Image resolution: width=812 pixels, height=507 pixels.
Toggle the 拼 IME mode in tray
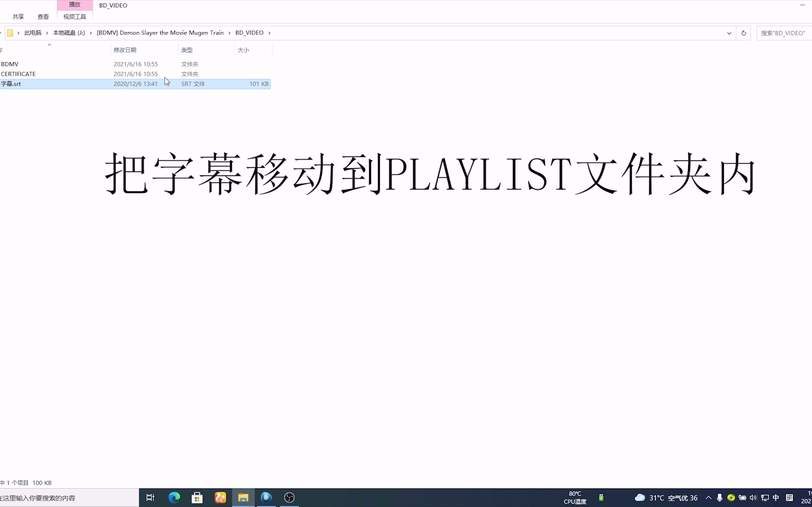pyautogui.click(x=790, y=498)
